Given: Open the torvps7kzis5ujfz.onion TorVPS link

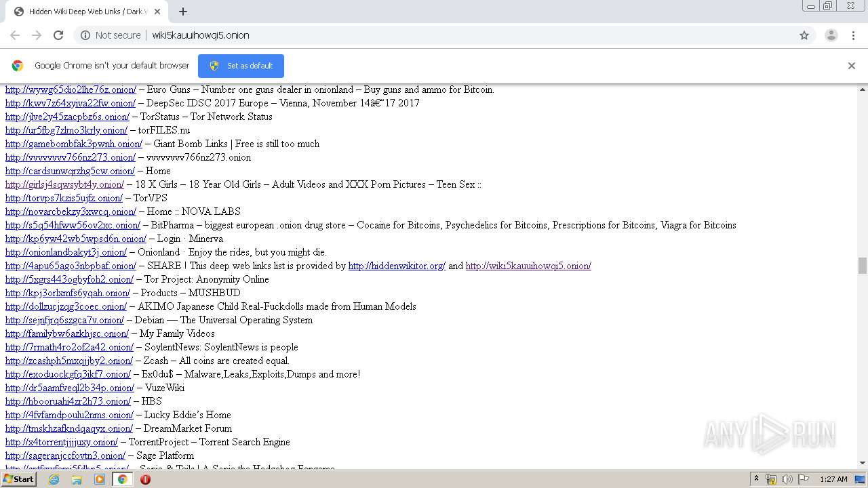Looking at the screenshot, I should [x=64, y=198].
